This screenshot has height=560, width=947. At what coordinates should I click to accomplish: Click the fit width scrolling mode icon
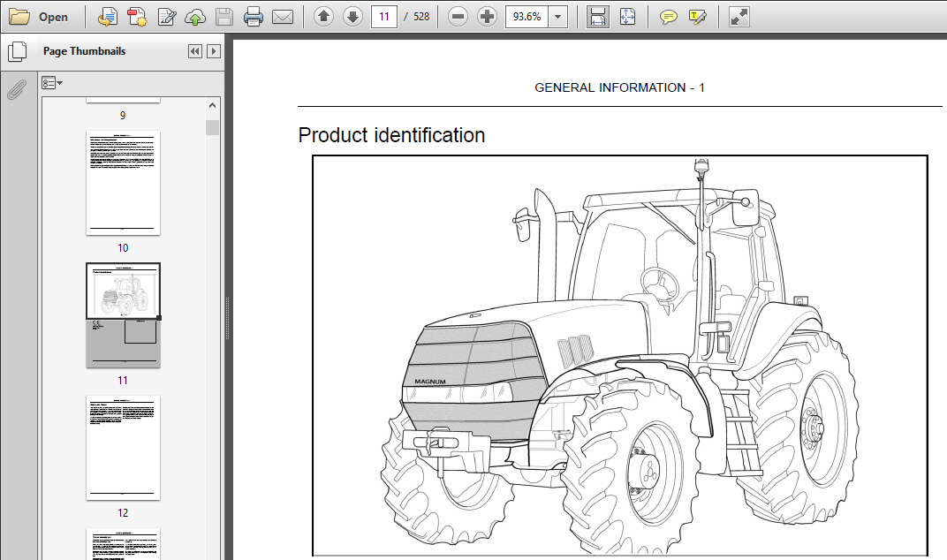point(598,17)
